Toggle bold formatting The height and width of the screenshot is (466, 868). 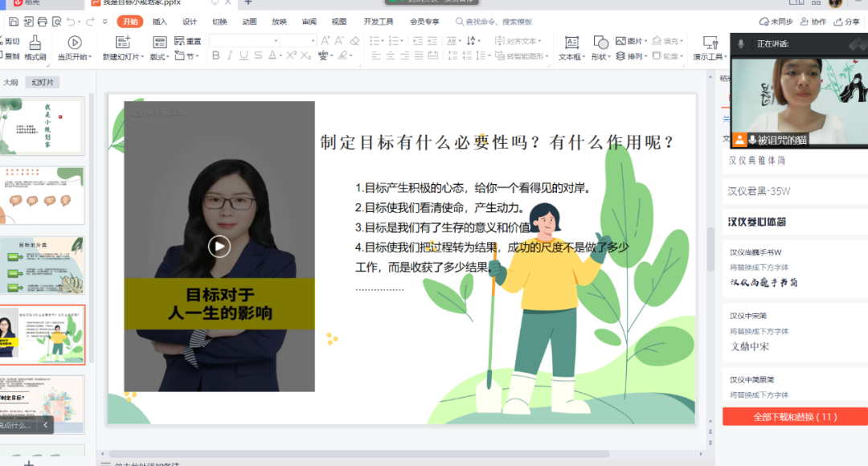pyautogui.click(x=215, y=55)
